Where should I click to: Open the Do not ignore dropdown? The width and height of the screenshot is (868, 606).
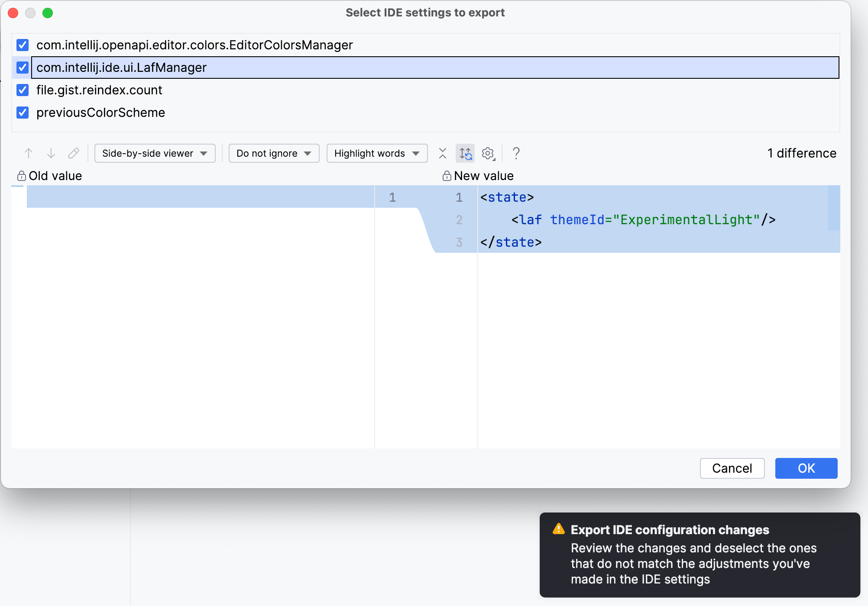click(274, 153)
